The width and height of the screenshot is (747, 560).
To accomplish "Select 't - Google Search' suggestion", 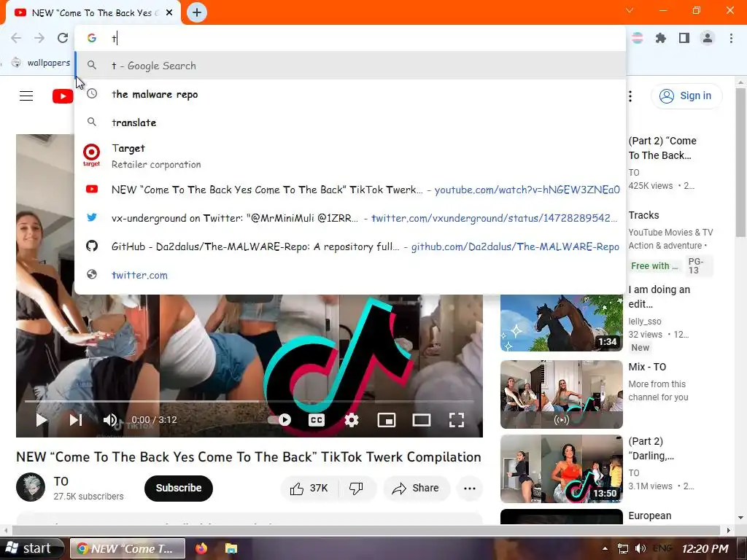I will click(350, 66).
